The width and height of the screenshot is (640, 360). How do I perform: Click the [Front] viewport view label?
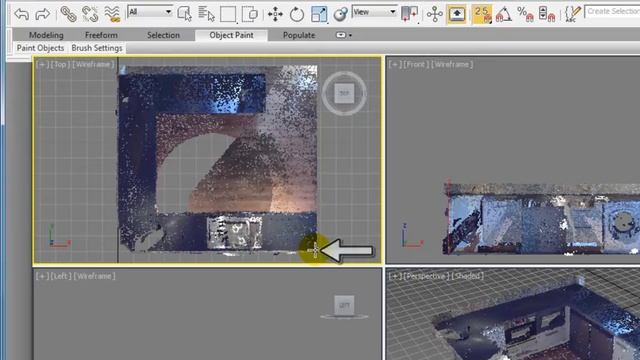tap(416, 64)
